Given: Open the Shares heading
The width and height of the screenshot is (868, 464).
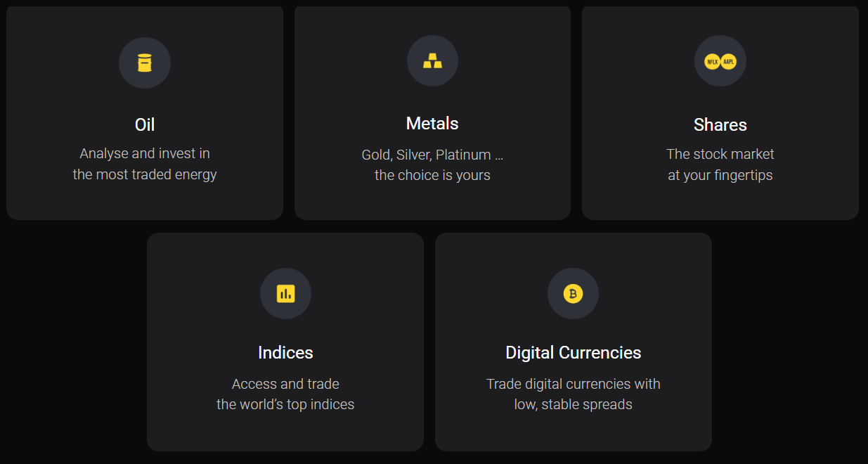Looking at the screenshot, I should (x=720, y=124).
